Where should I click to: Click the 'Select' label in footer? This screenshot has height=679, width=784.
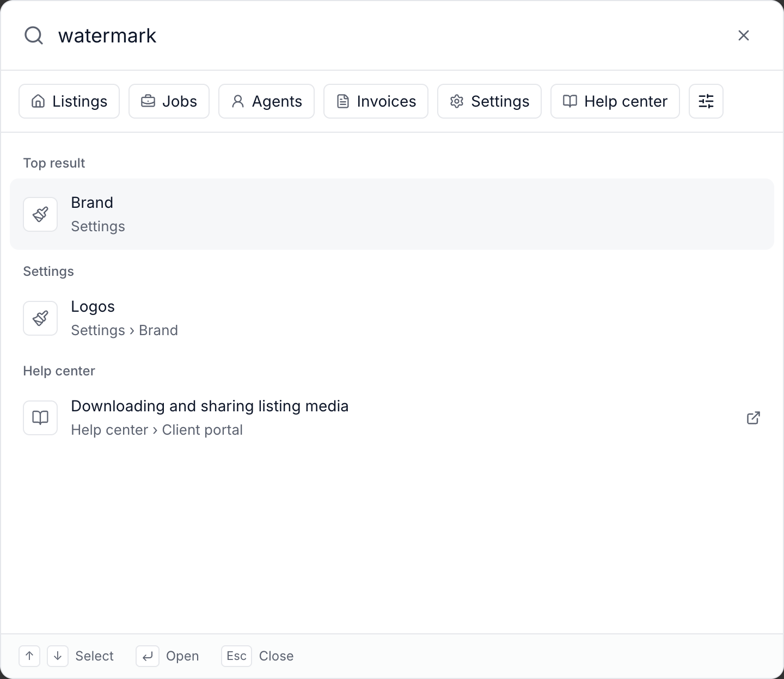pos(95,656)
